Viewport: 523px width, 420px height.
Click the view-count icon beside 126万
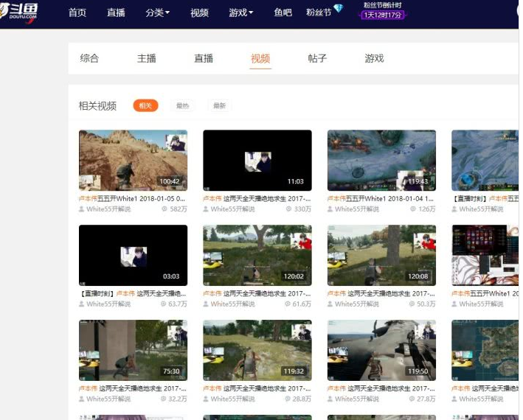click(413, 209)
